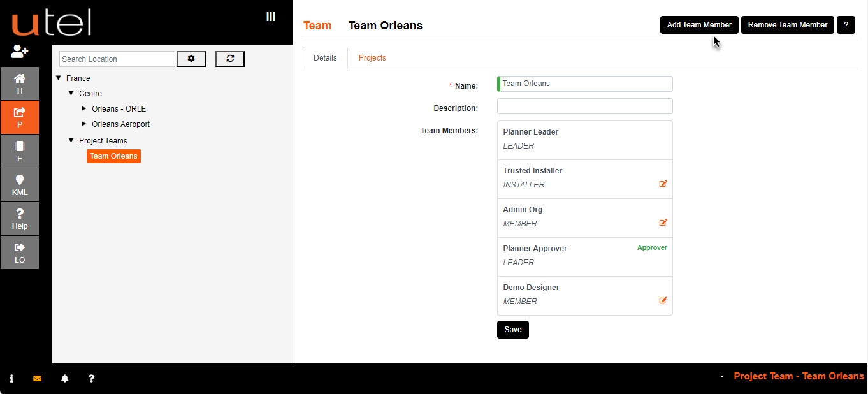Viewport: 868px width, 394px height.
Task: Click the refresh location tree button
Action: click(230, 59)
